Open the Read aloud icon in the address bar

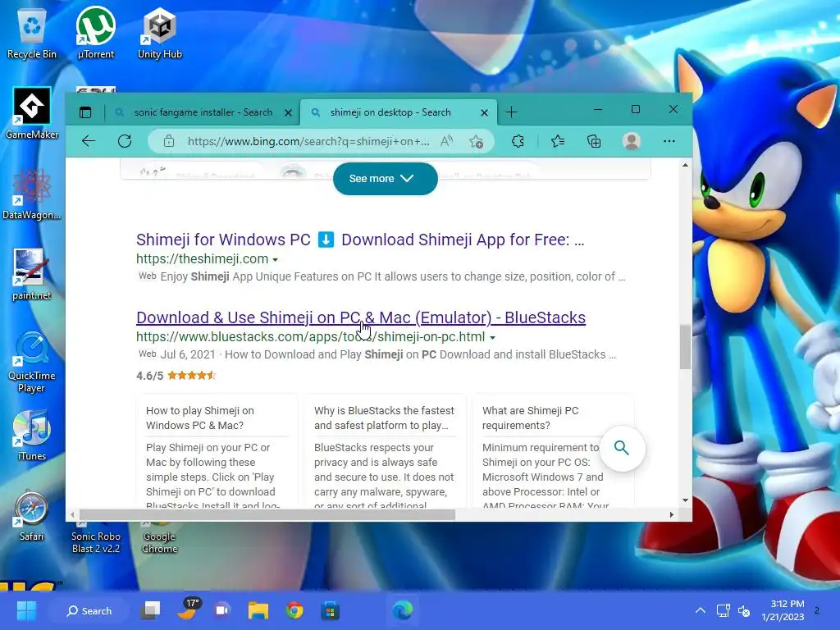click(x=446, y=141)
